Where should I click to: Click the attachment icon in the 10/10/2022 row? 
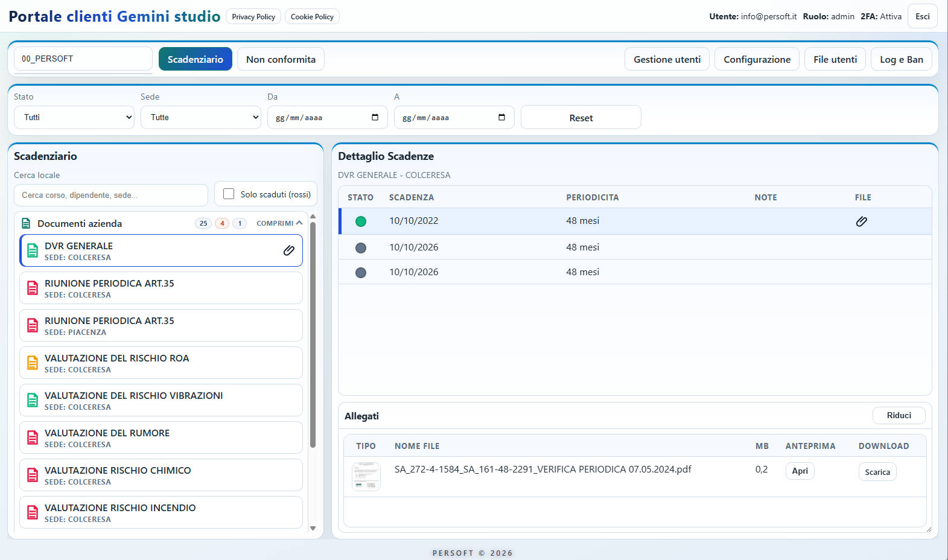[861, 221]
